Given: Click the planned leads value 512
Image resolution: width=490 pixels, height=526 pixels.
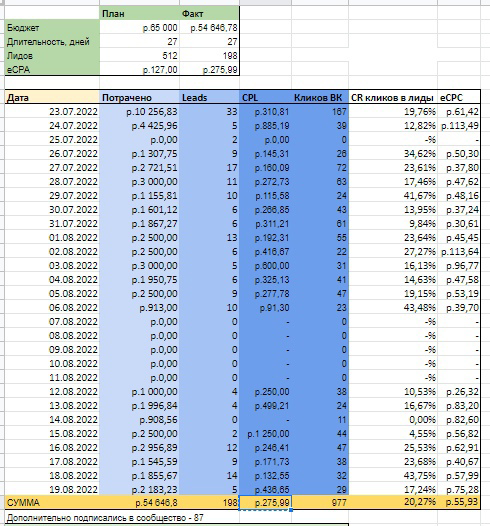Looking at the screenshot, I should [x=140, y=56].
